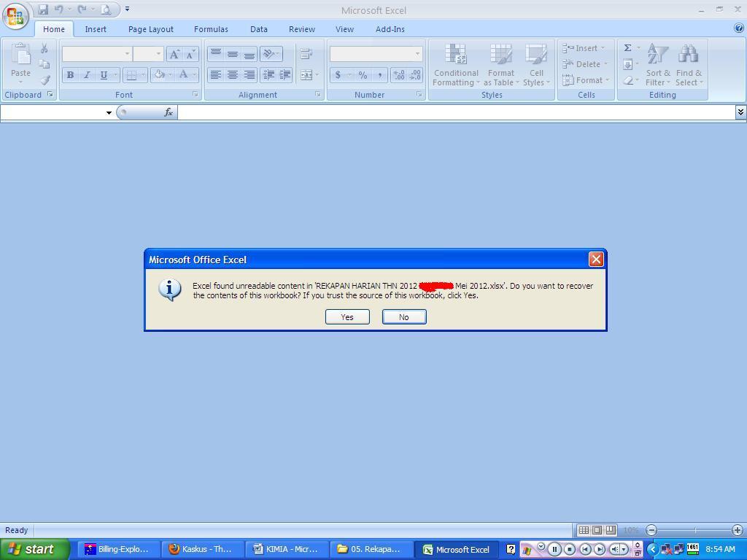Click the Cut scissors icon
This screenshot has width=747, height=560.
(x=44, y=49)
